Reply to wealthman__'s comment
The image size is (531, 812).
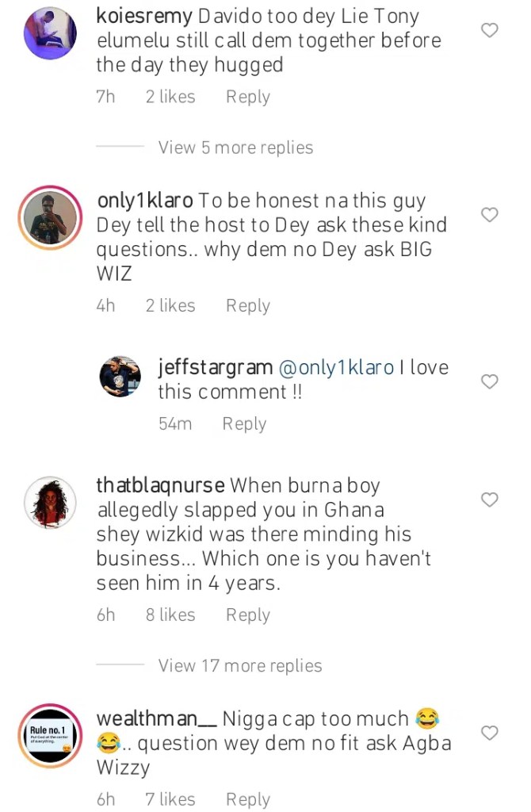(248, 799)
